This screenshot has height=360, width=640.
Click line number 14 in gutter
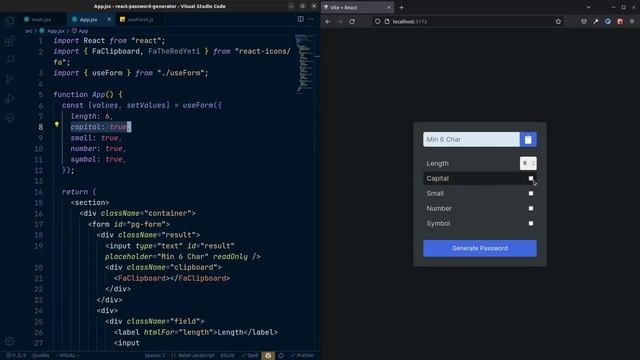point(39,192)
